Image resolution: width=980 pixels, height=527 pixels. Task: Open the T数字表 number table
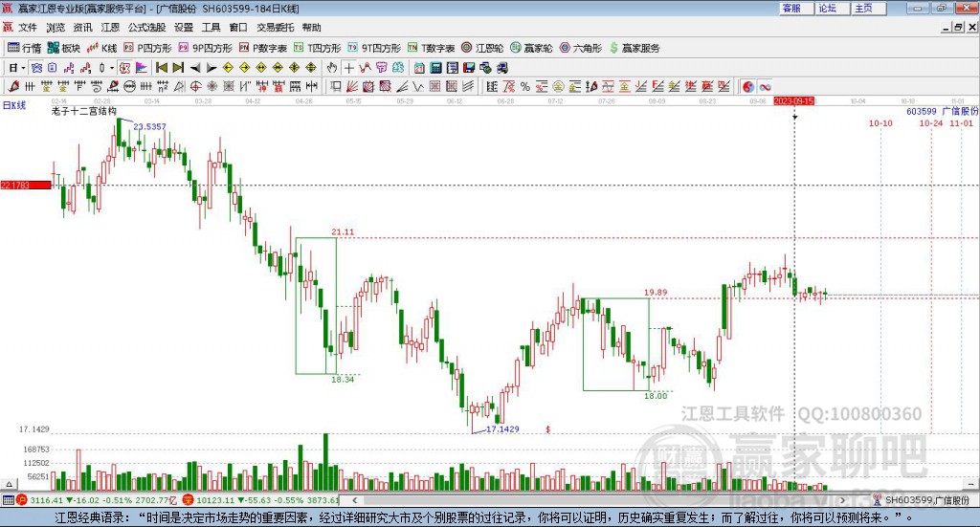click(x=432, y=48)
